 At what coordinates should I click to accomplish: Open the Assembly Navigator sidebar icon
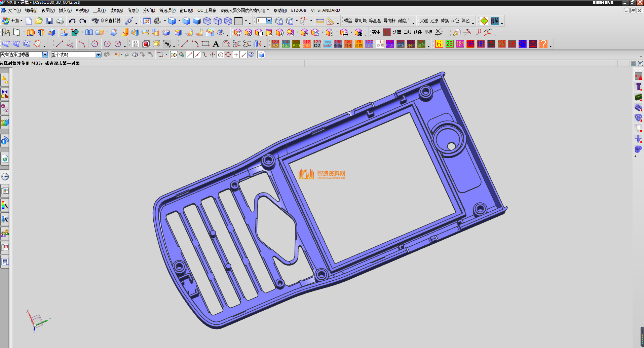[x=5, y=80]
